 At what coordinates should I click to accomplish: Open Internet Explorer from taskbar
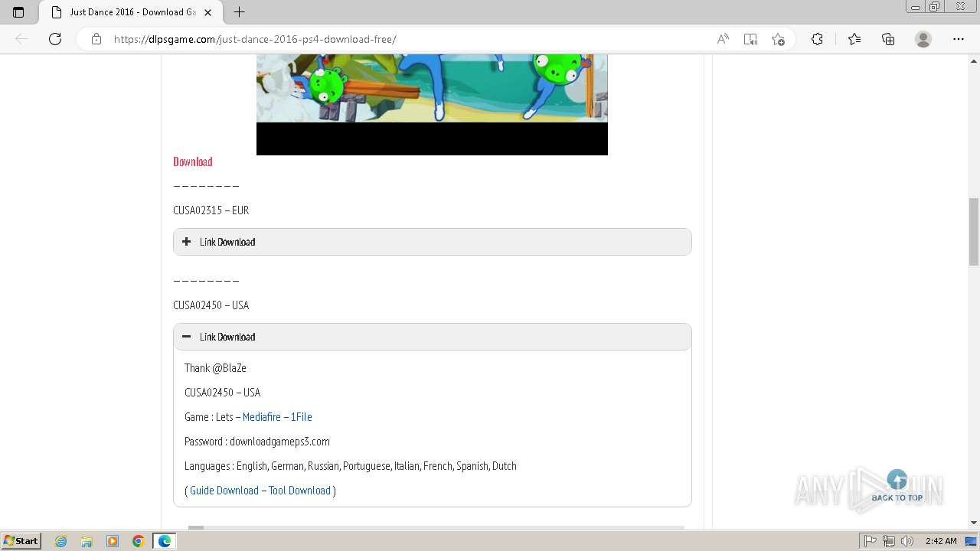60,541
